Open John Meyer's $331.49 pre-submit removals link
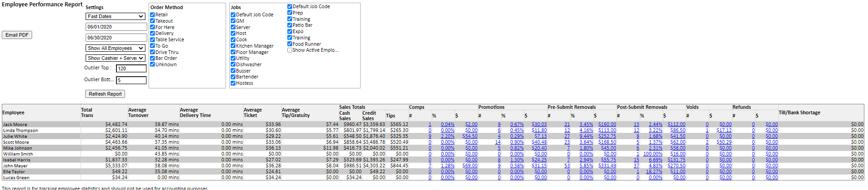Image resolution: width=868 pixels, height=190 pixels. click(x=607, y=166)
